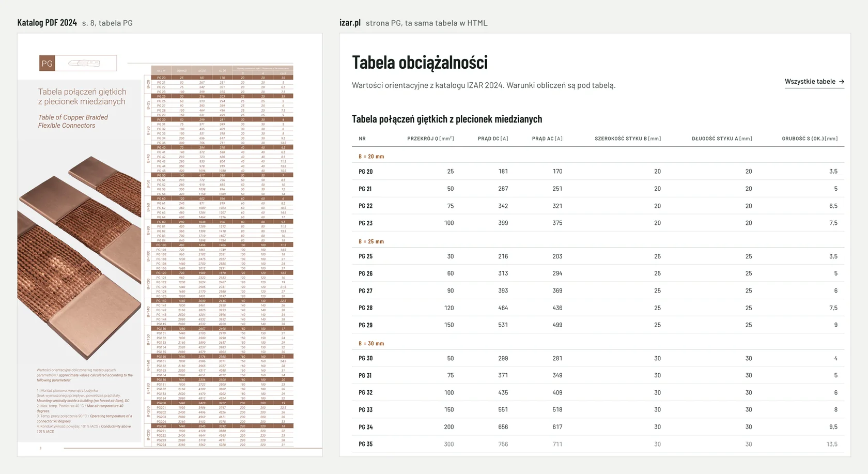This screenshot has height=474, width=868.
Task: Click the 'B = 30 mm' group label
Action: click(x=371, y=343)
